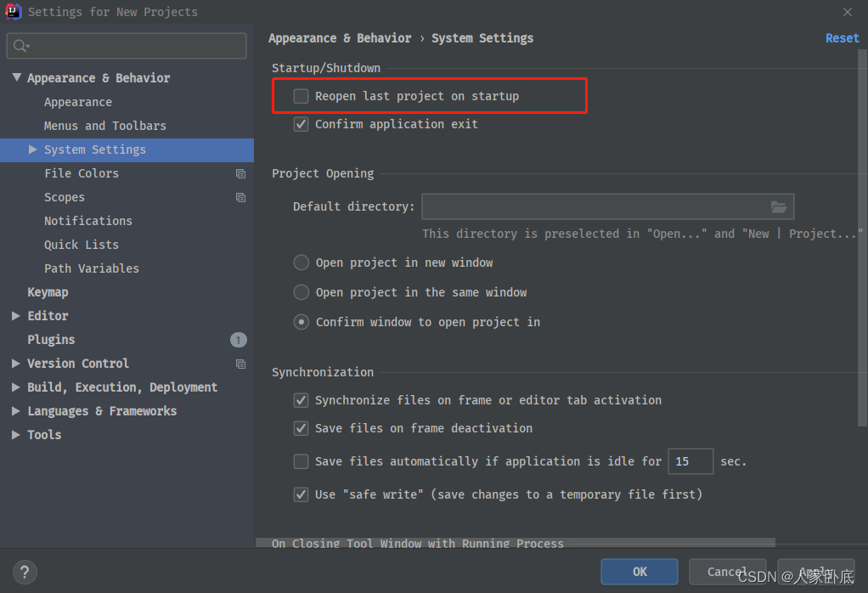Click the project-level icon beside File Colors
Screen dimensions: 868x593
pos(240,173)
